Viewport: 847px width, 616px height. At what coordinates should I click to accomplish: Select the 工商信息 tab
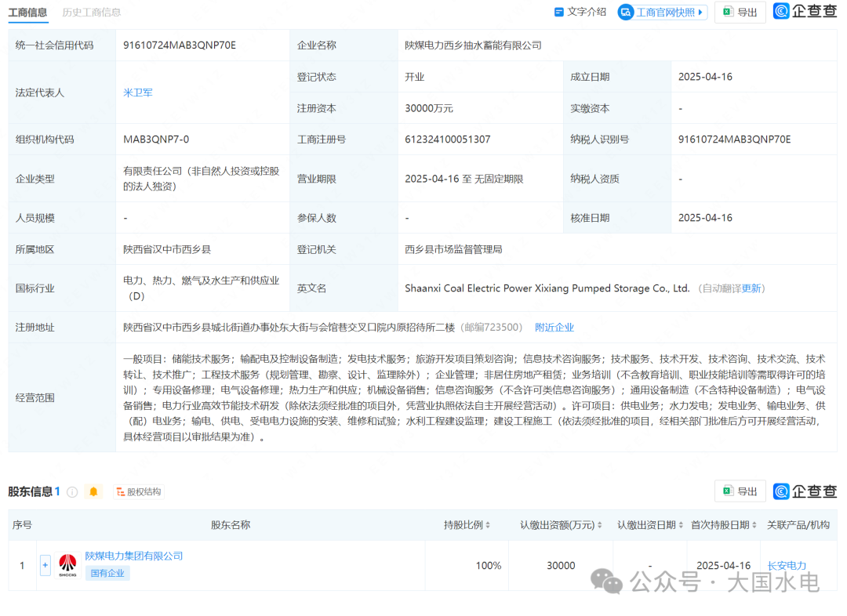point(27,13)
